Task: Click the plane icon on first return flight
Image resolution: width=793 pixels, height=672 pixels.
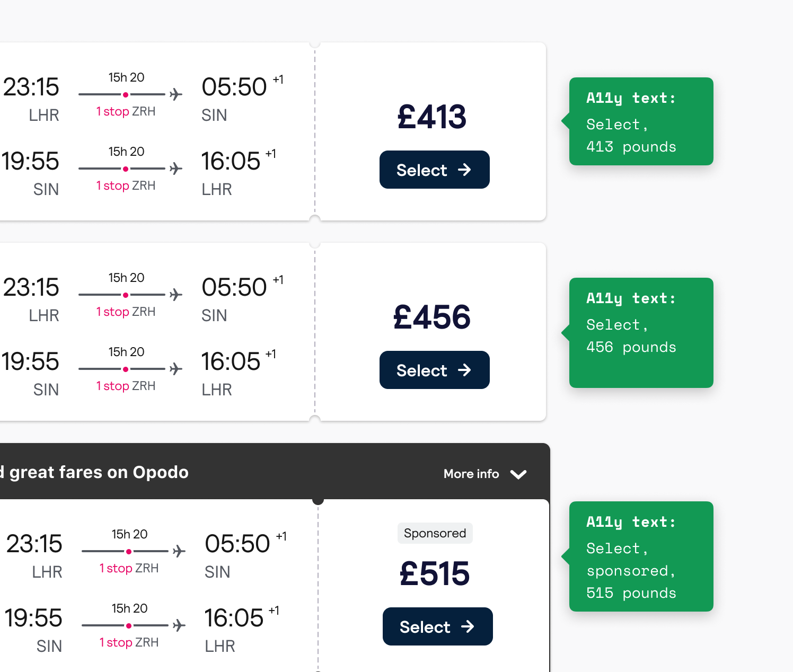Action: pyautogui.click(x=176, y=169)
